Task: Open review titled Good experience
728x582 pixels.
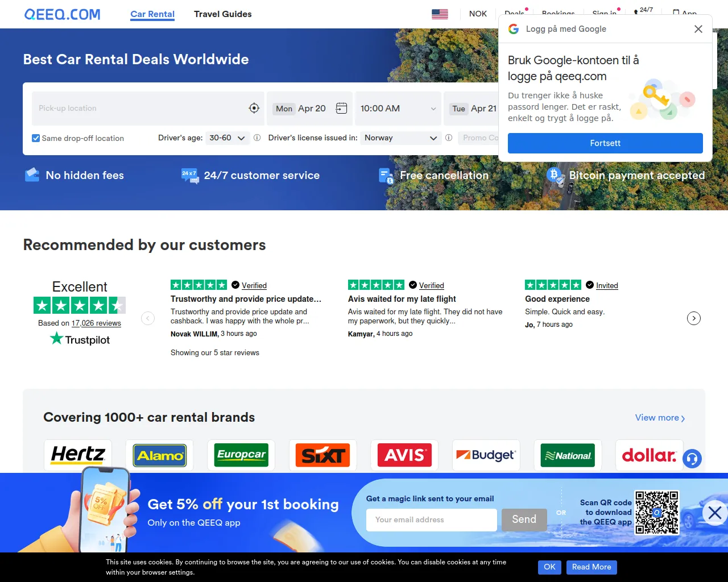Action: (557, 299)
